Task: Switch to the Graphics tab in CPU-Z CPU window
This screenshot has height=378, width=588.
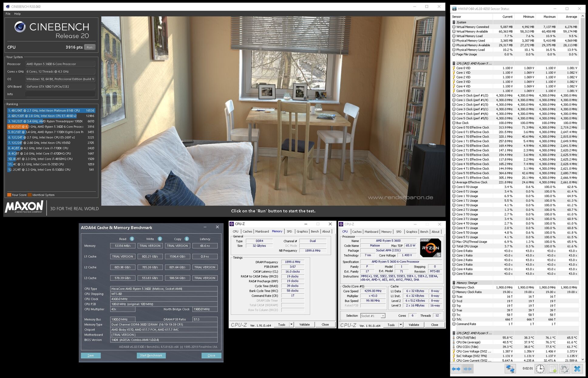Action: point(411,232)
